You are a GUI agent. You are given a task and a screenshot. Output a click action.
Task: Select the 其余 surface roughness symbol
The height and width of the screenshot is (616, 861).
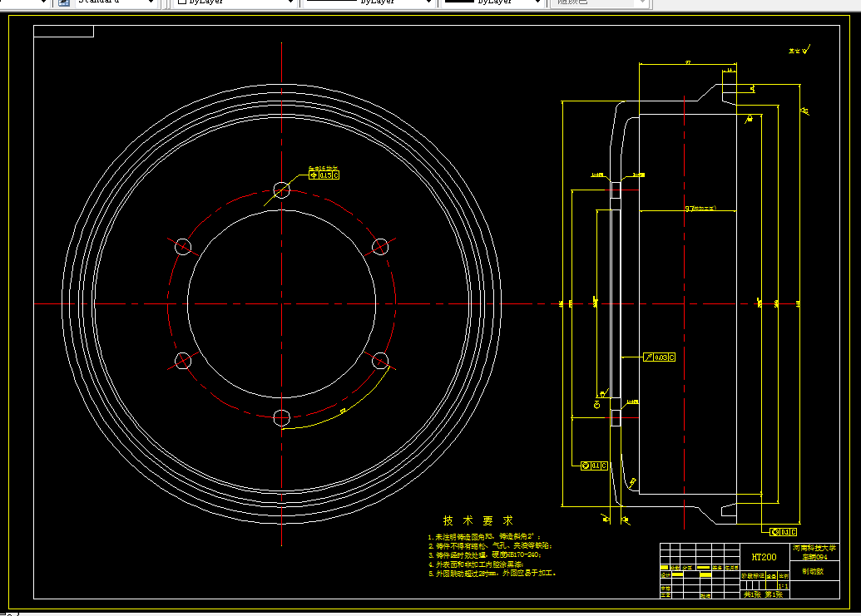coord(799,50)
